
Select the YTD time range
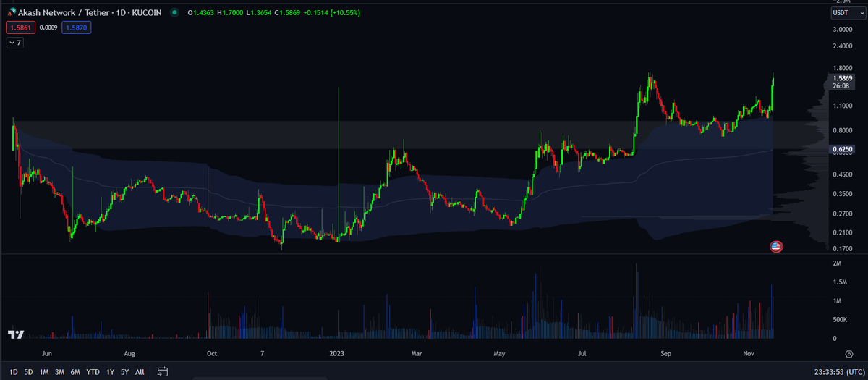93,371
